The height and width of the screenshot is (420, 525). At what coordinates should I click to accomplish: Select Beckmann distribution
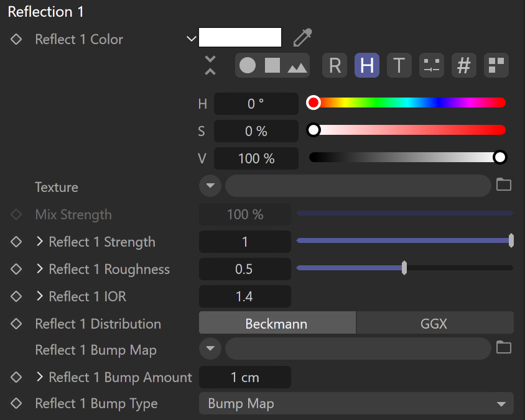click(x=277, y=323)
